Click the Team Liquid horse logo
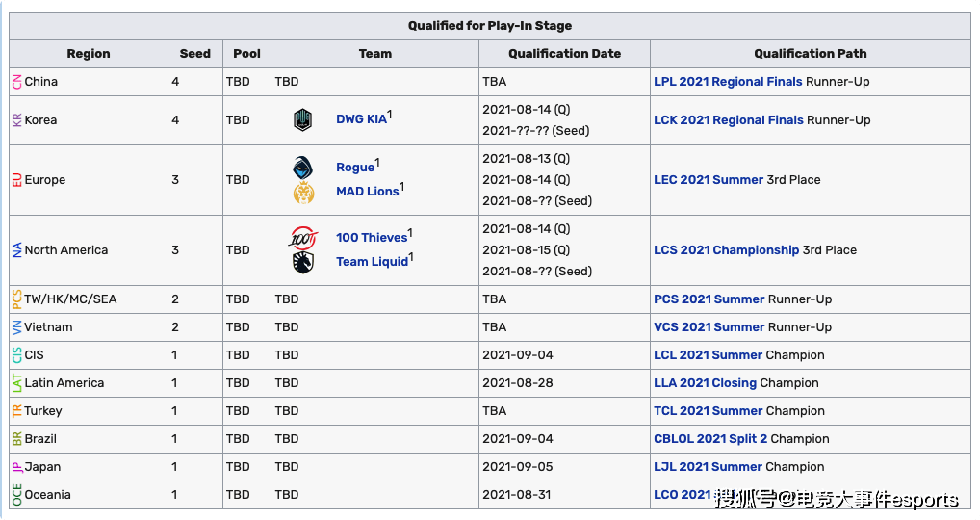Screen dimensions: 980x520 [303, 262]
